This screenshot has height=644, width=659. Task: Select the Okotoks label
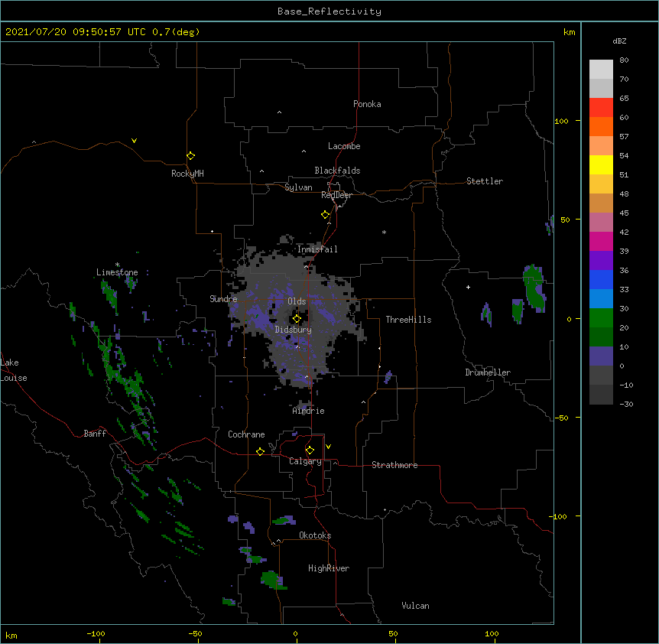315,535
